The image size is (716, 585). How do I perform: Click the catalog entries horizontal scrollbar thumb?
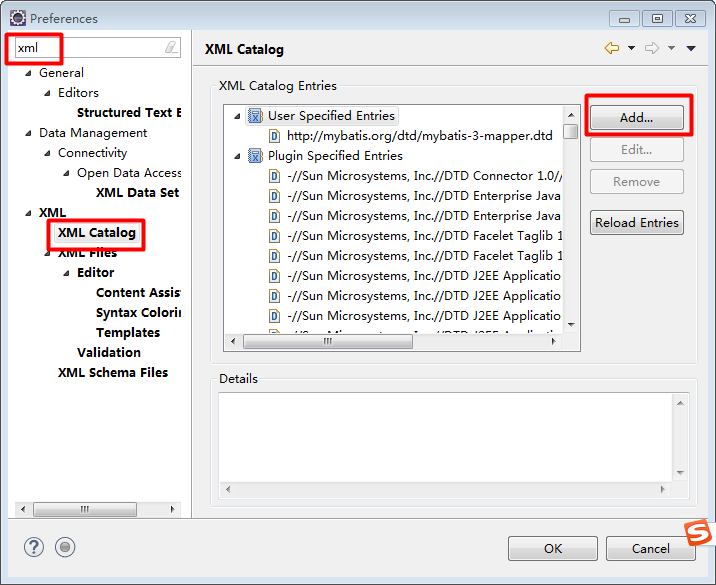(328, 341)
